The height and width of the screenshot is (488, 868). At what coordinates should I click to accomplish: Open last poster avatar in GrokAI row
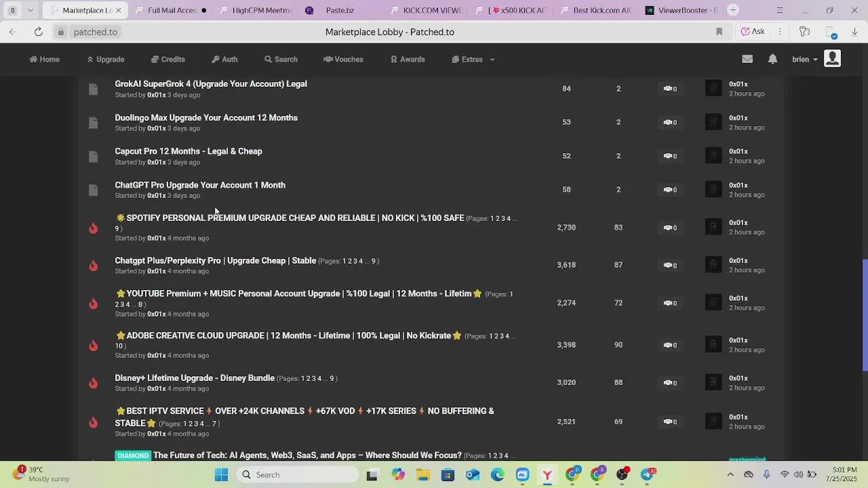[713, 89]
